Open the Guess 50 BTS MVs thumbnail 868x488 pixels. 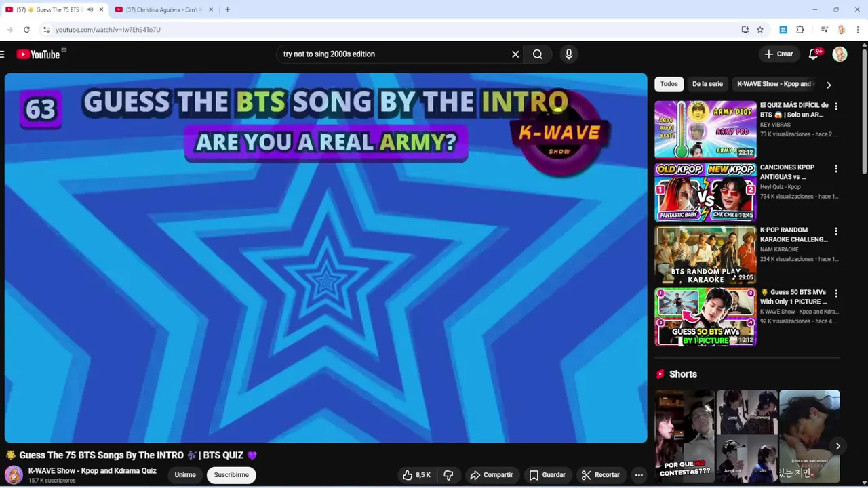[x=705, y=317]
